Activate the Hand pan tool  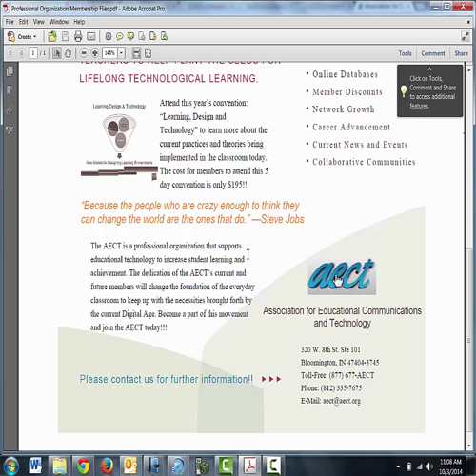click(x=68, y=53)
